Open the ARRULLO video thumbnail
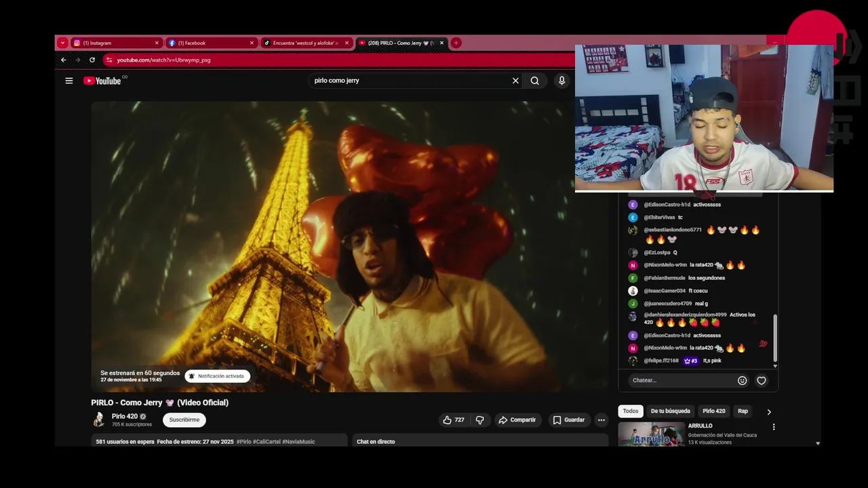The image size is (868, 488). pyautogui.click(x=652, y=434)
